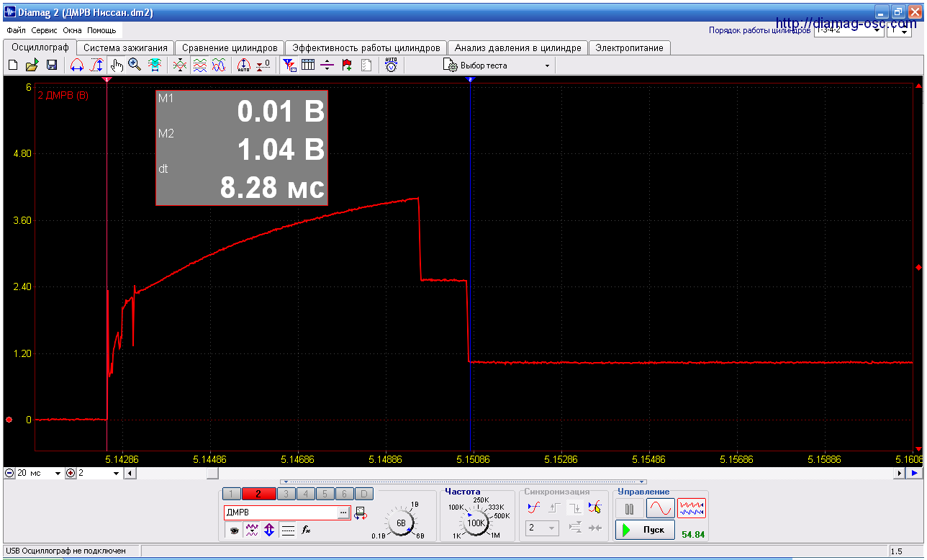Screen dimensions: 927x560
Task: Click the Пуск start button
Action: point(646,530)
